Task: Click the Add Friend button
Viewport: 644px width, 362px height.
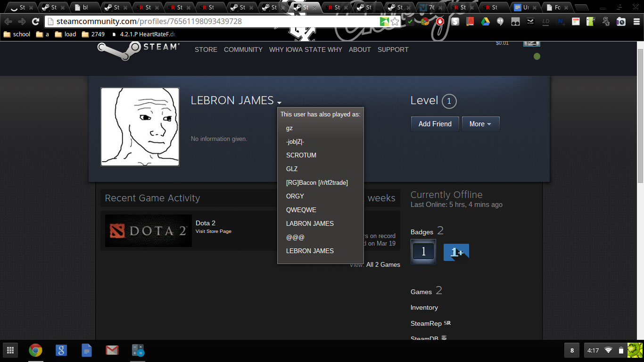Action: [435, 124]
